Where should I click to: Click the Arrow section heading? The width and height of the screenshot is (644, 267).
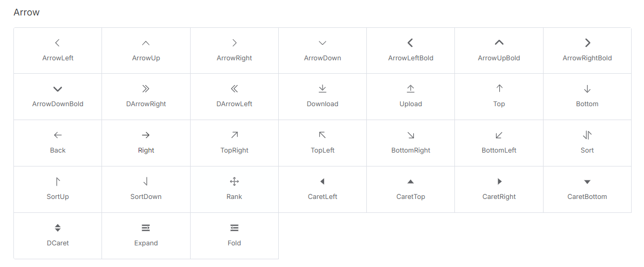point(27,12)
